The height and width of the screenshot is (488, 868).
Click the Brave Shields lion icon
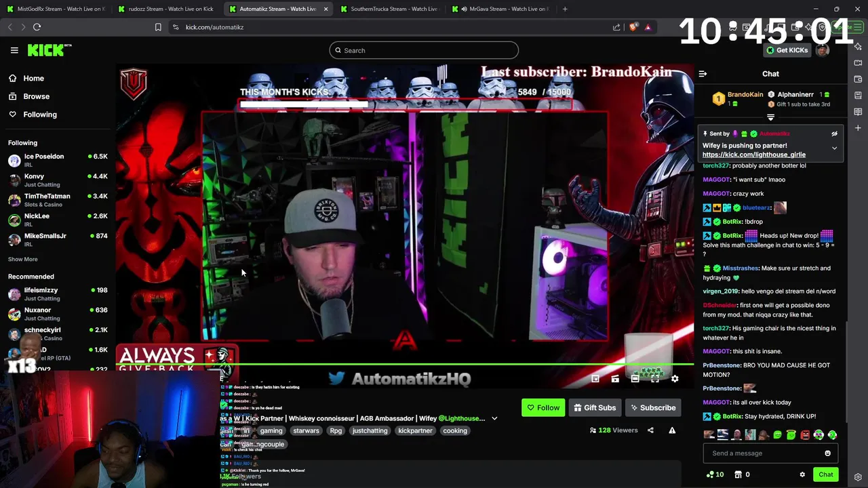(633, 27)
